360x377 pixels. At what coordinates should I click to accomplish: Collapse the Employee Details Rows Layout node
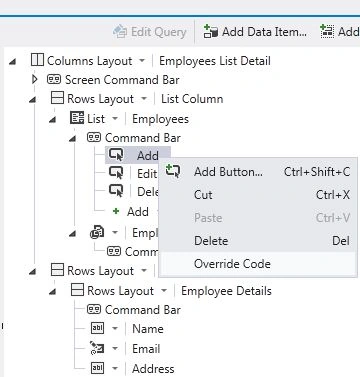[x=52, y=292]
